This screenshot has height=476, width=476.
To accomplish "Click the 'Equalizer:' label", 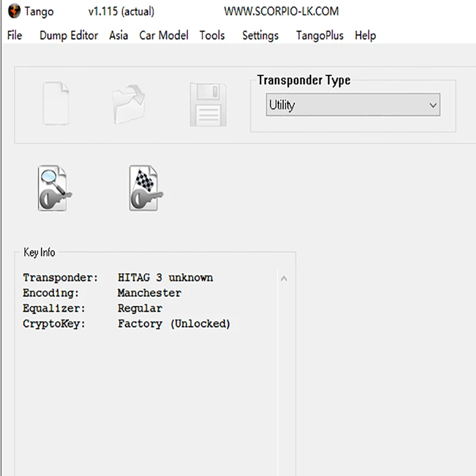I will coord(54,308).
